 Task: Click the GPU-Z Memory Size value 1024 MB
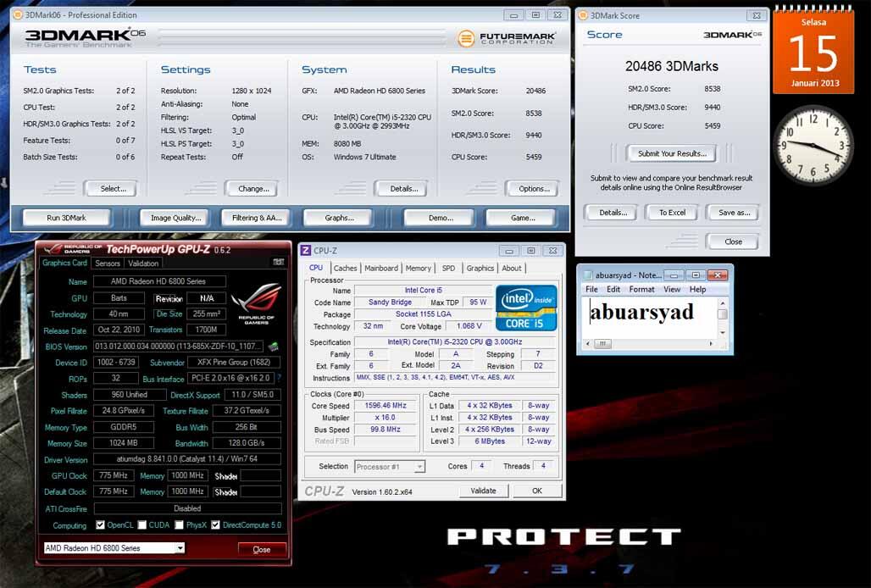pyautogui.click(x=124, y=443)
